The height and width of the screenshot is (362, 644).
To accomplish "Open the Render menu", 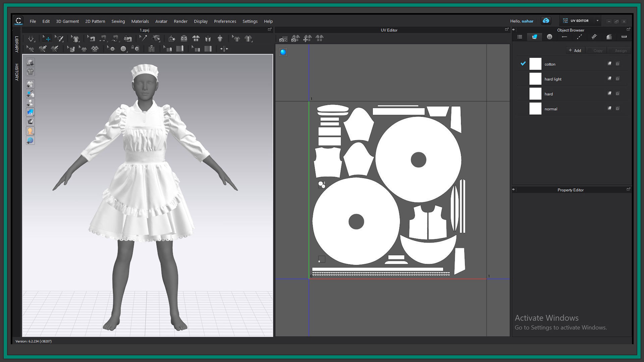I will 180,21.
